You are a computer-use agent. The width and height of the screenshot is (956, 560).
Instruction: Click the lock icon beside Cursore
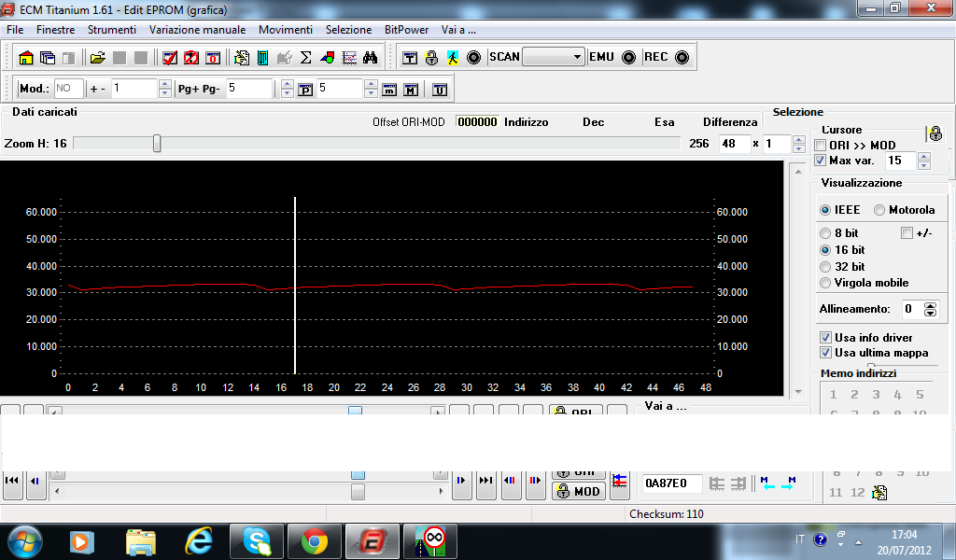pos(935,133)
